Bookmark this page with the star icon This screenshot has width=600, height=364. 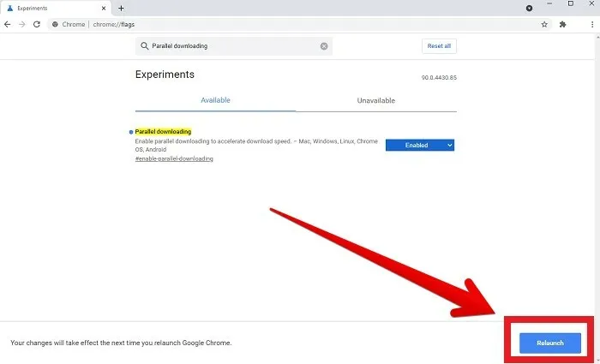tap(544, 25)
